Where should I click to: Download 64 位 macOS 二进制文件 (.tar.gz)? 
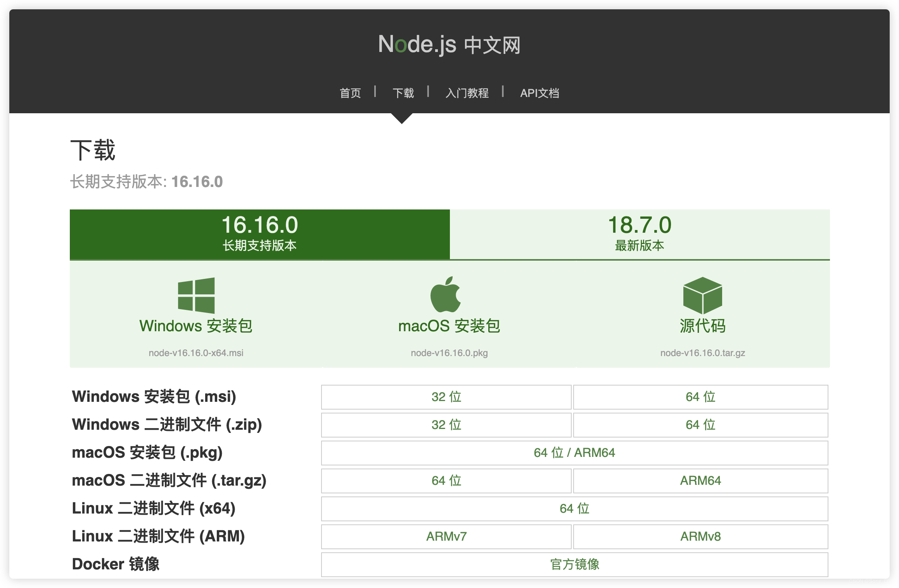[446, 481]
